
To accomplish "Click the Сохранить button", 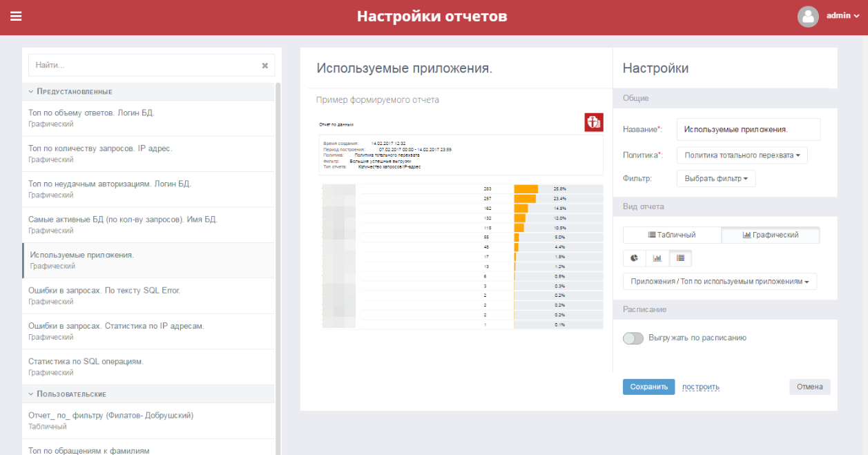I will 649,387.
